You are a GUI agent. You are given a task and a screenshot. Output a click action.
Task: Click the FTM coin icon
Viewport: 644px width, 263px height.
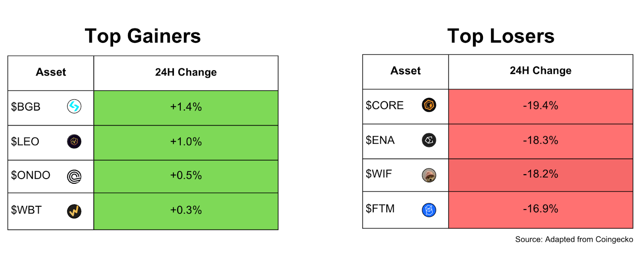coord(429,210)
